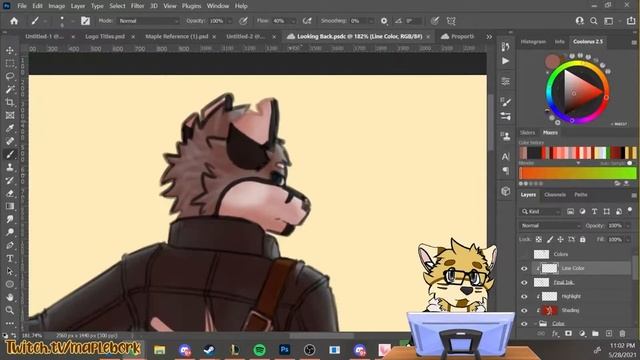
Task: Select the Horizontal Type tool
Action: (x=10, y=258)
